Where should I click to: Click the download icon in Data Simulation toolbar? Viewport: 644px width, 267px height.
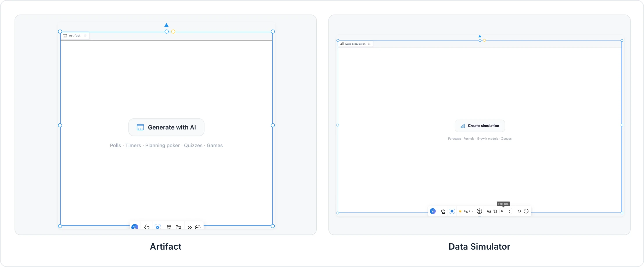tap(480, 211)
